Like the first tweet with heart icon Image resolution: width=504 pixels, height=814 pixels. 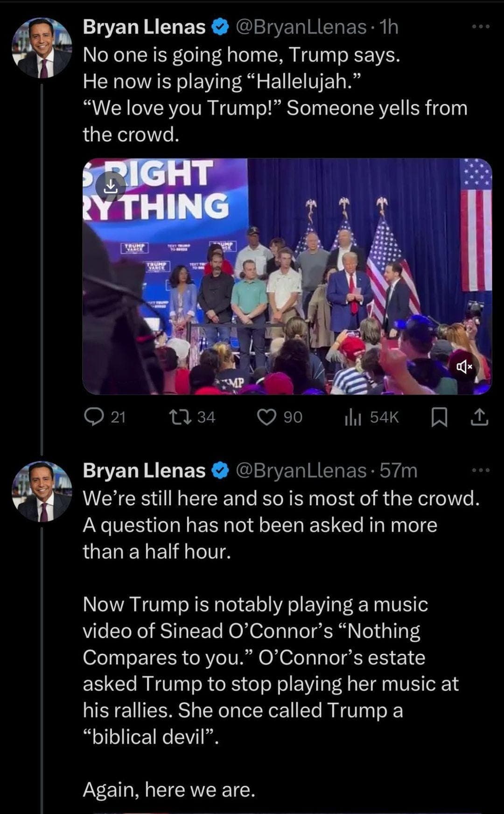pyautogui.click(x=267, y=417)
